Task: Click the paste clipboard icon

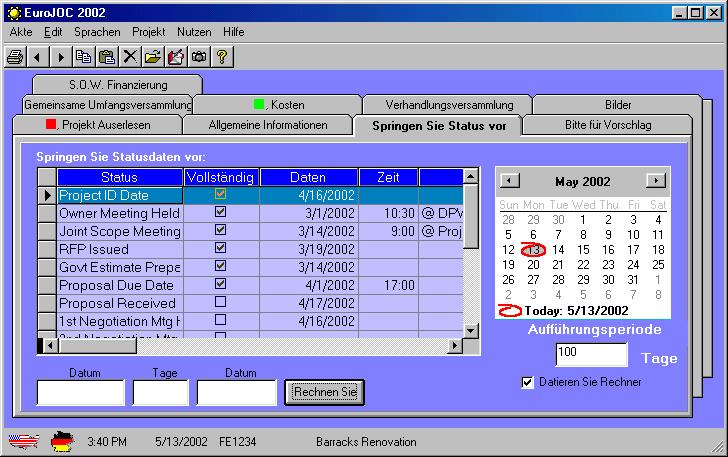Action: point(107,56)
